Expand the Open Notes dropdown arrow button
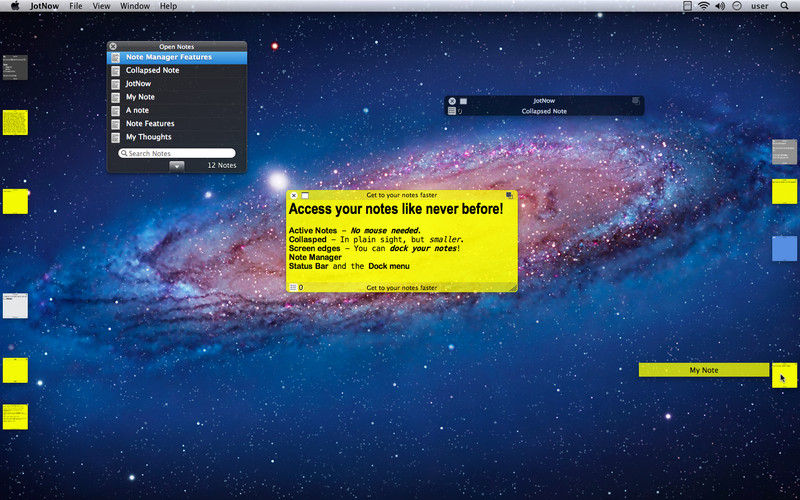The height and width of the screenshot is (500, 800). click(x=177, y=165)
